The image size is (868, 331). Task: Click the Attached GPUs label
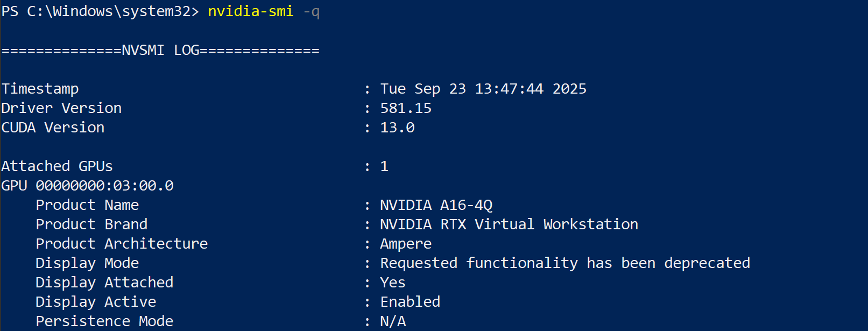coord(57,166)
